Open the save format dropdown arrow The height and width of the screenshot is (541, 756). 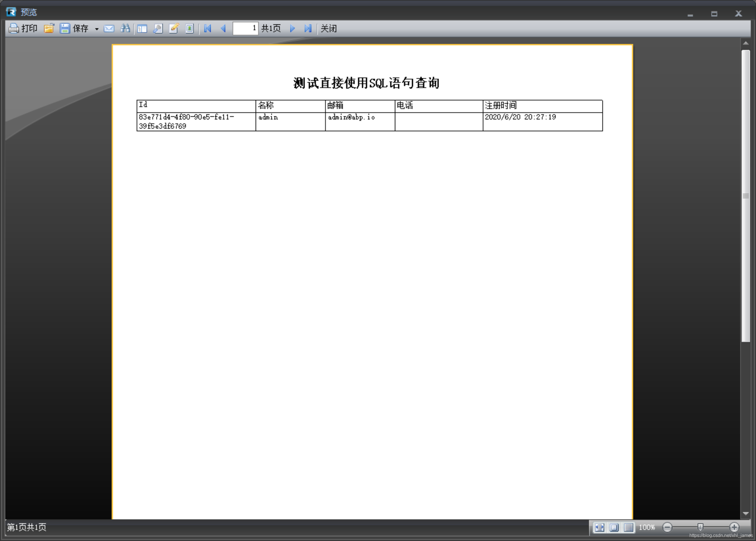click(97, 29)
